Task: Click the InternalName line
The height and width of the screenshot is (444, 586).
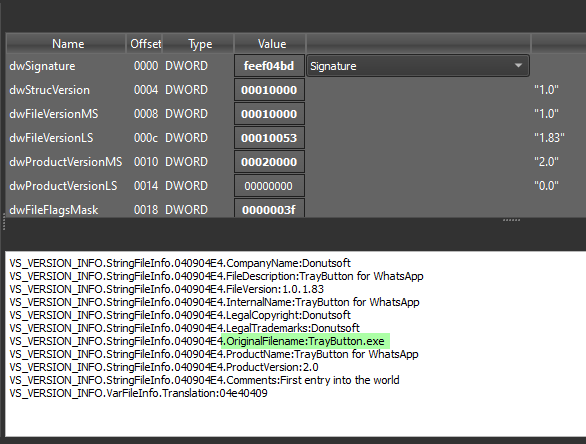Action: pyautogui.click(x=214, y=302)
